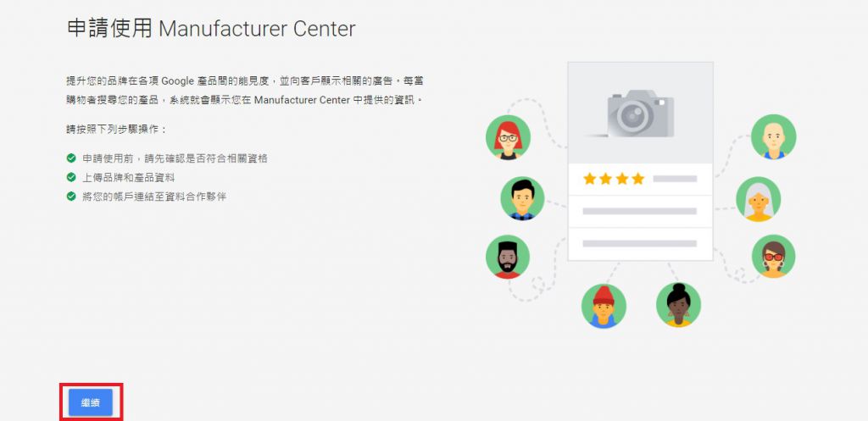868x421 pixels.
Task: Click the green checkmark beside 申請使用前 step
Action: click(x=71, y=158)
